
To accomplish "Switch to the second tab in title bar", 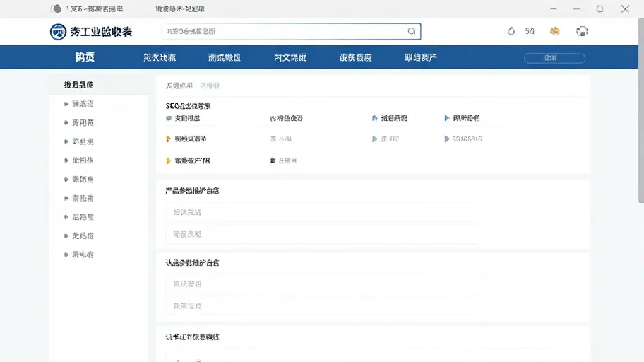I will coord(180,8).
